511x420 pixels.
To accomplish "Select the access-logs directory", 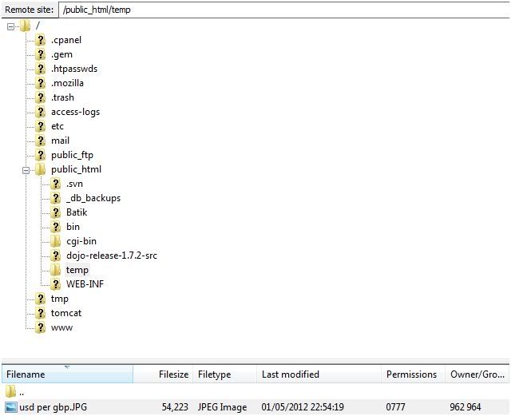I will (75, 112).
